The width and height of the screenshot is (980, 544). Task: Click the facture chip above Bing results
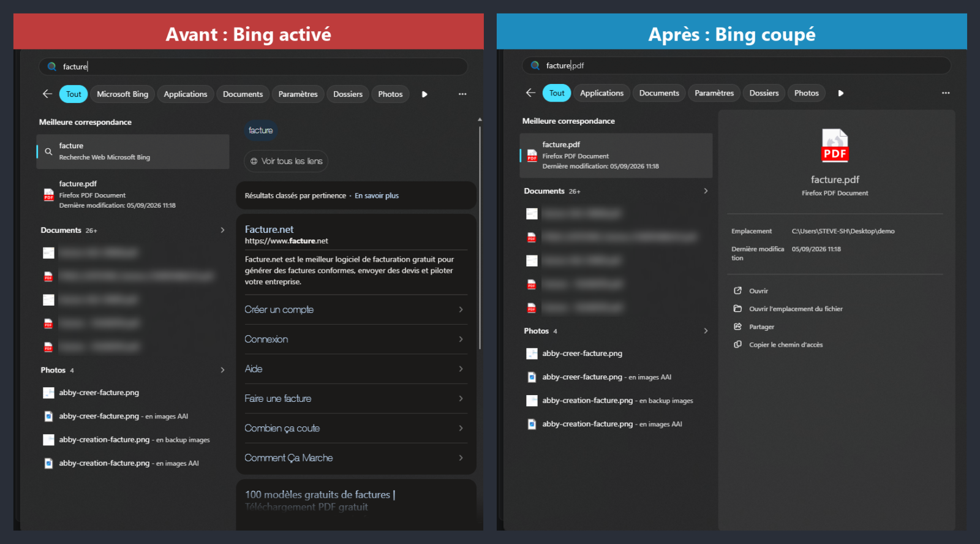pyautogui.click(x=260, y=130)
